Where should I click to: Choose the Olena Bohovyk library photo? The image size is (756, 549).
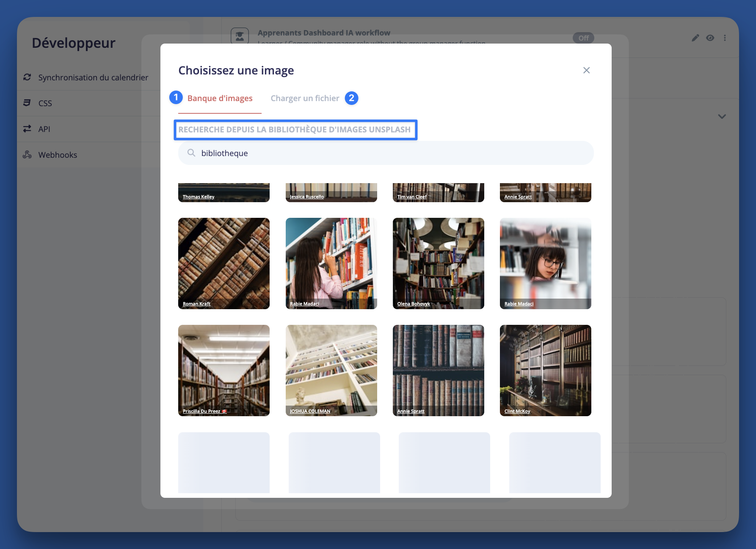click(439, 264)
